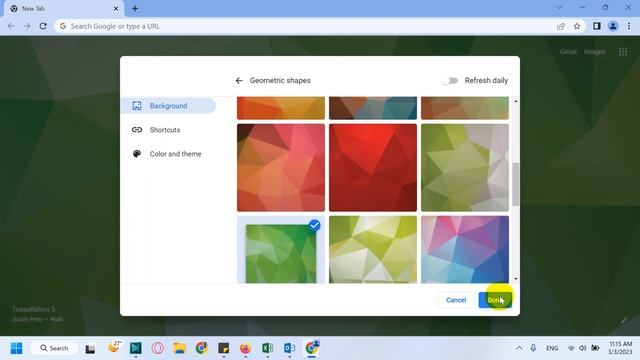Open Outlook from the taskbar

coord(289,348)
